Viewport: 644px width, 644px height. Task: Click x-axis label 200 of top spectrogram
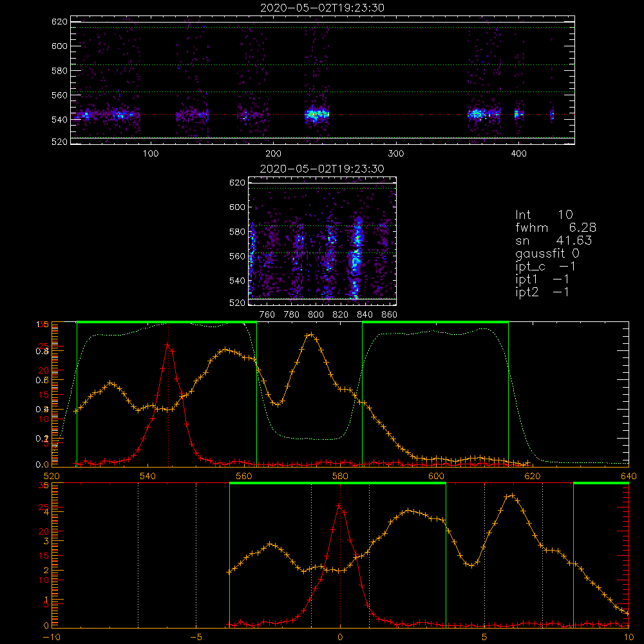(x=273, y=154)
